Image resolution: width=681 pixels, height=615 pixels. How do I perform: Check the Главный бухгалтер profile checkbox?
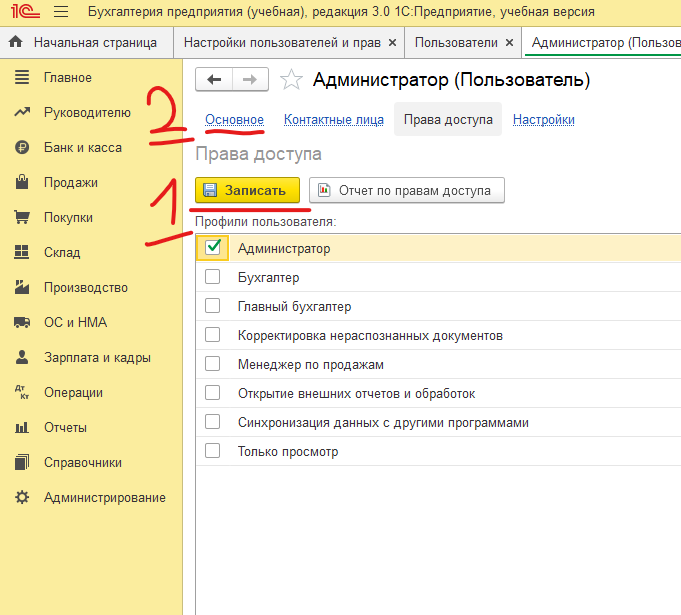point(212,306)
